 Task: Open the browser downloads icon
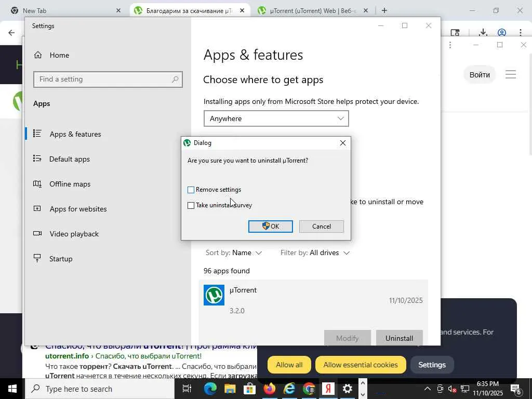click(483, 33)
